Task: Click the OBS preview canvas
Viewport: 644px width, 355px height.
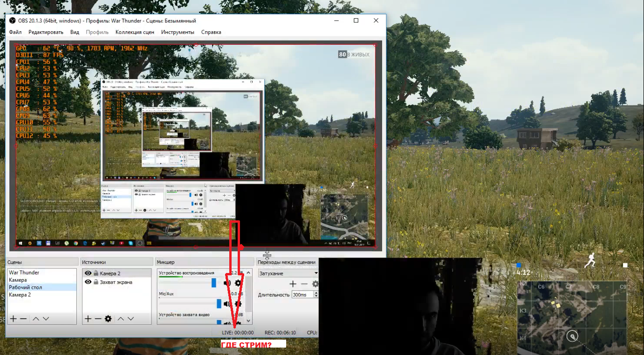Action: point(196,146)
